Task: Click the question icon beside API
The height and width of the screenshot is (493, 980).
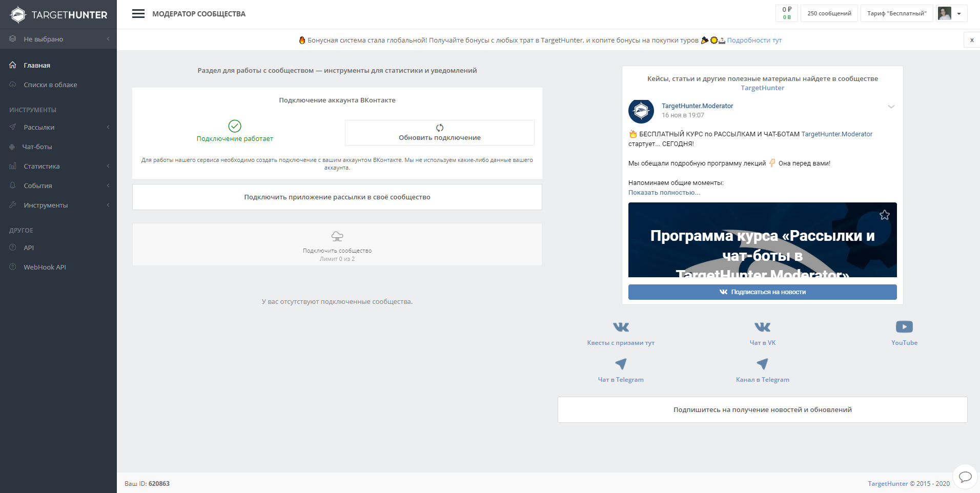Action: [13, 248]
